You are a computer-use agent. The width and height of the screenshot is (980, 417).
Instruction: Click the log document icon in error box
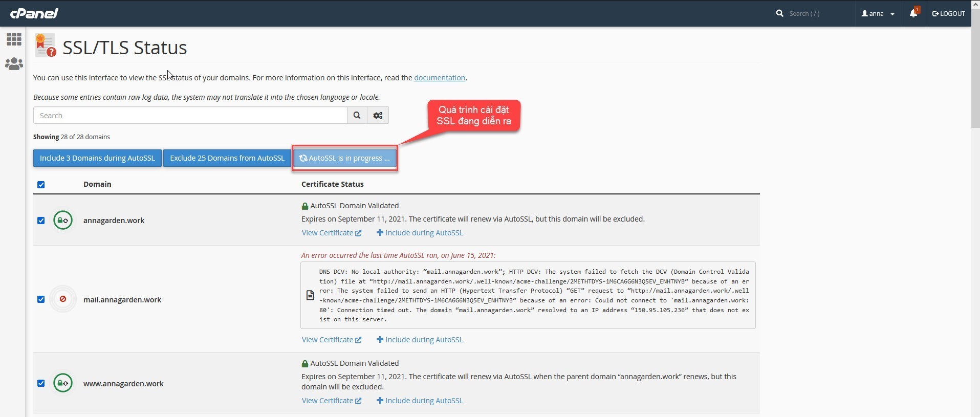(310, 295)
